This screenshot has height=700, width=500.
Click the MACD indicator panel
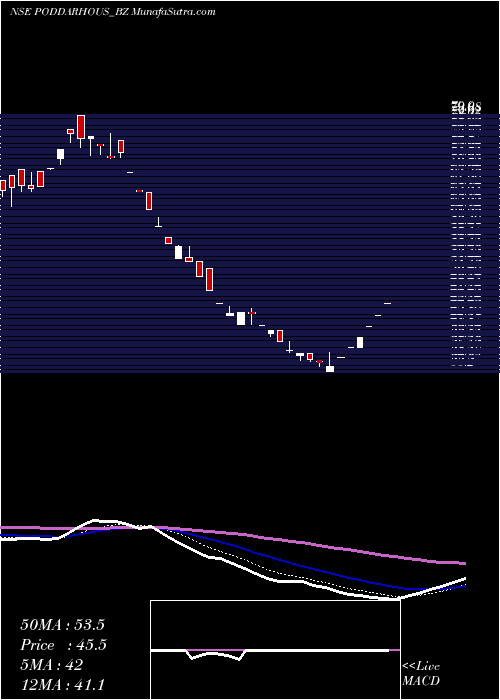275,650
